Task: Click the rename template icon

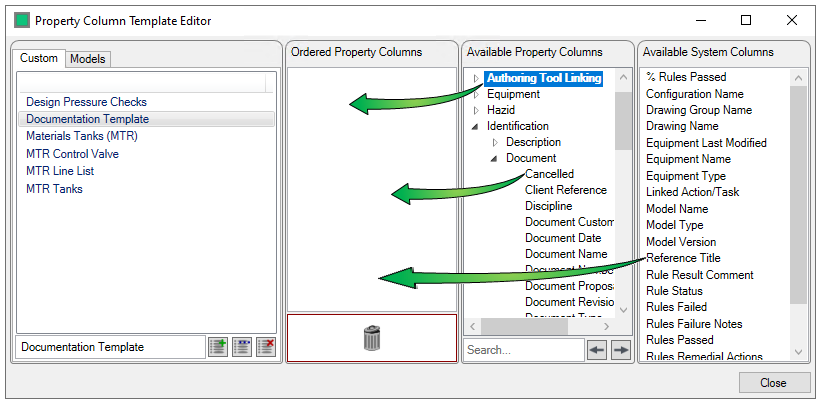Action: [x=241, y=347]
